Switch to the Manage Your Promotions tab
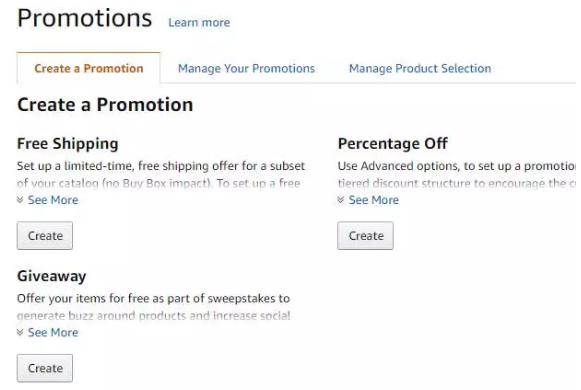This screenshot has height=390, width=581. click(246, 69)
